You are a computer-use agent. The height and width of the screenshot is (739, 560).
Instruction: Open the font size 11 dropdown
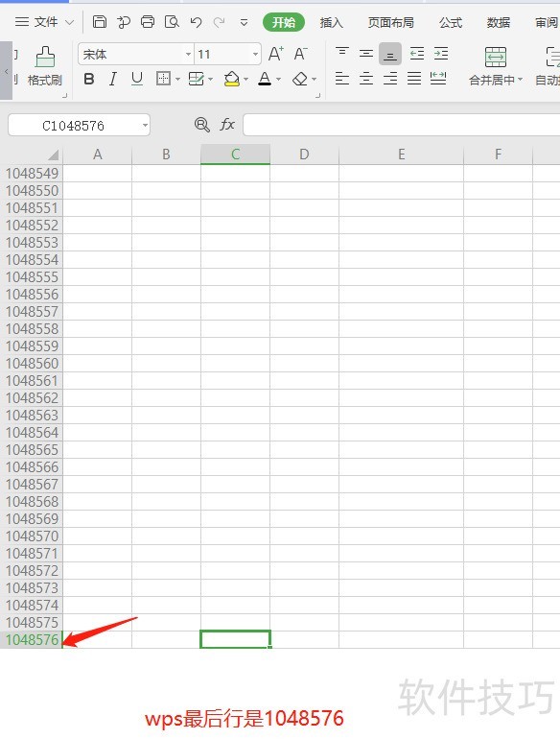click(x=255, y=55)
